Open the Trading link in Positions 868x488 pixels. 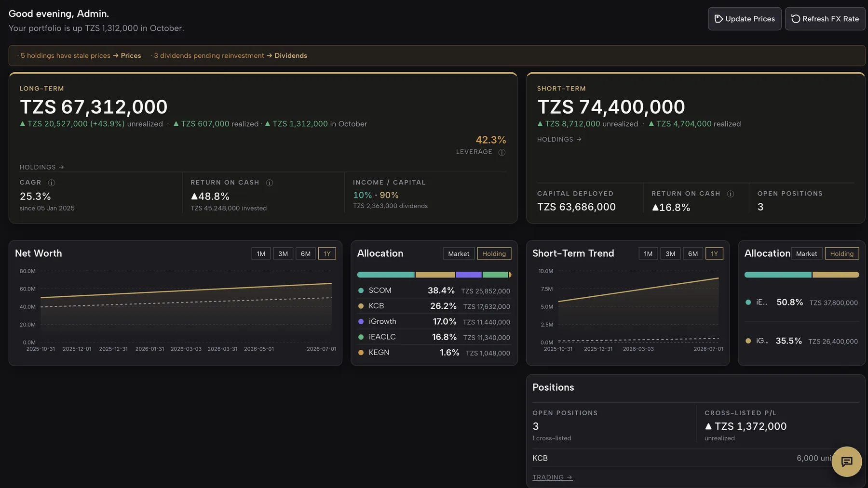point(552,477)
